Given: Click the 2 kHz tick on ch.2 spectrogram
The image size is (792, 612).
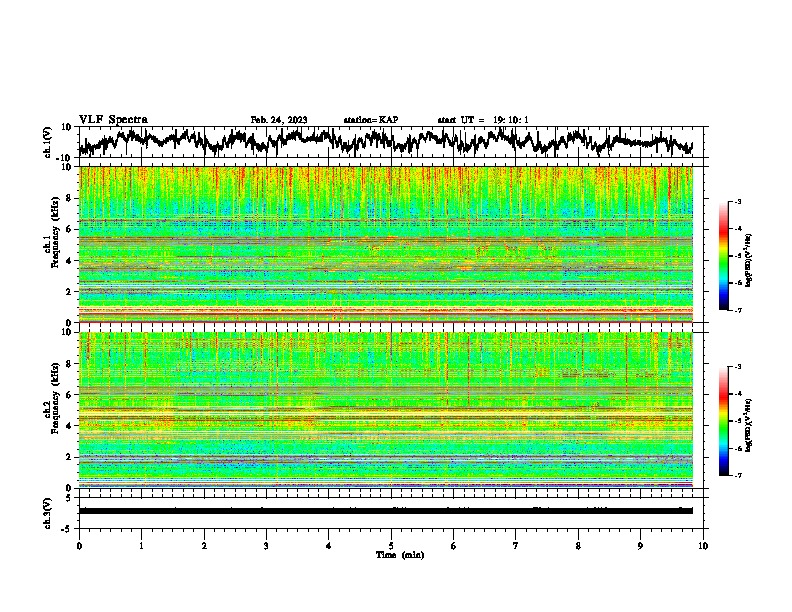Looking at the screenshot, I should [69, 457].
